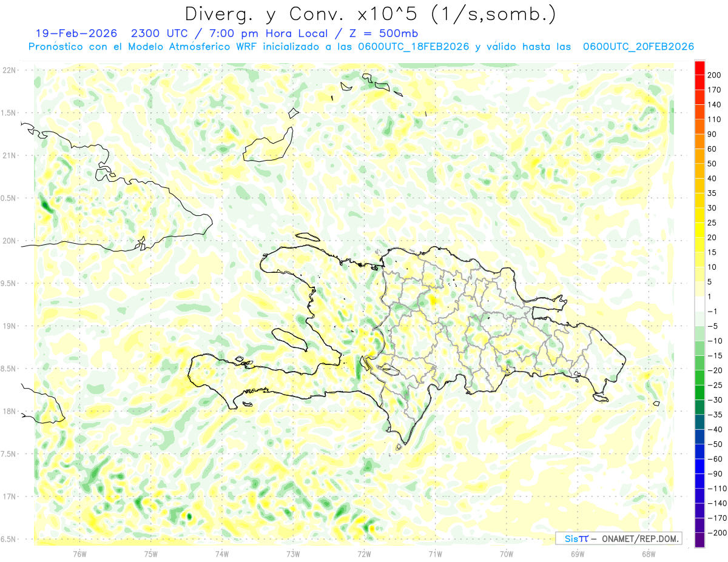This screenshot has height=562, width=728.
Task: Click the colorbar value -20
Action: coord(716,370)
